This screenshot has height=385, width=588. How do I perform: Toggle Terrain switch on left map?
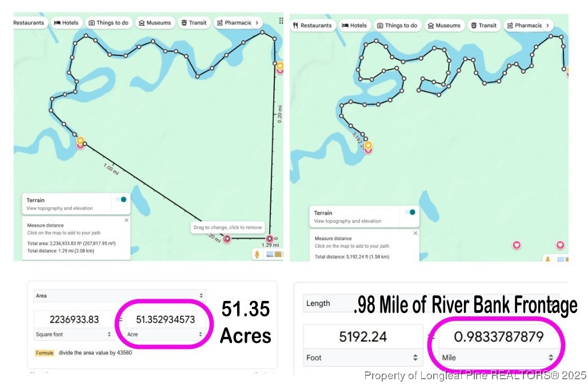pyautogui.click(x=122, y=199)
